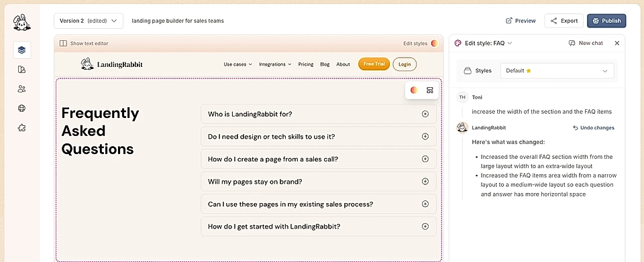Expand the Use cases nav menu

(237, 64)
